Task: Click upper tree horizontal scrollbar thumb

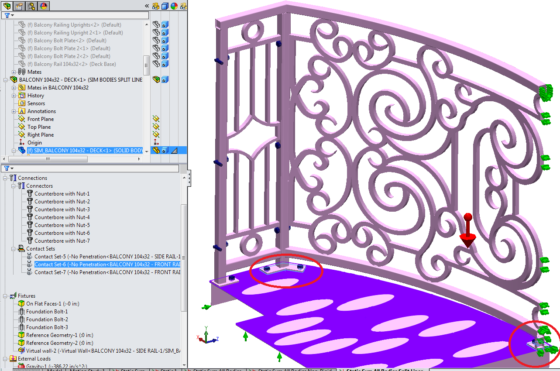Action: (48, 159)
